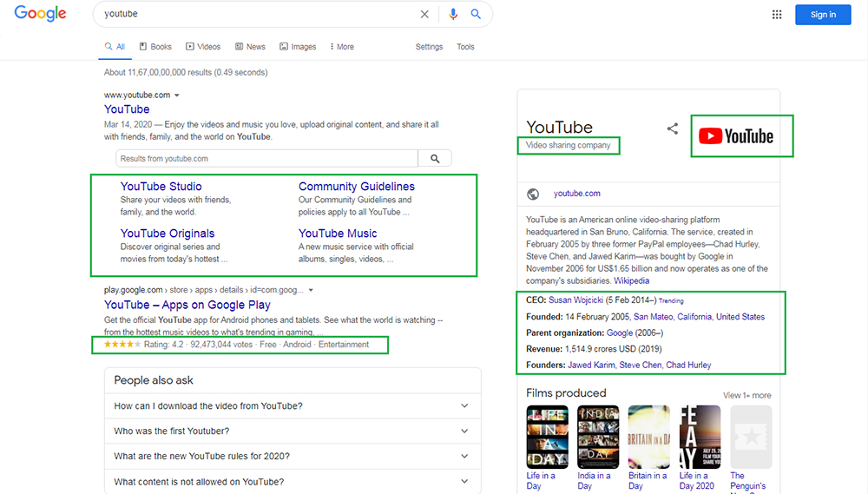Click 'Video sharing company' subtitle
This screenshot has width=868, height=494.
pos(568,146)
